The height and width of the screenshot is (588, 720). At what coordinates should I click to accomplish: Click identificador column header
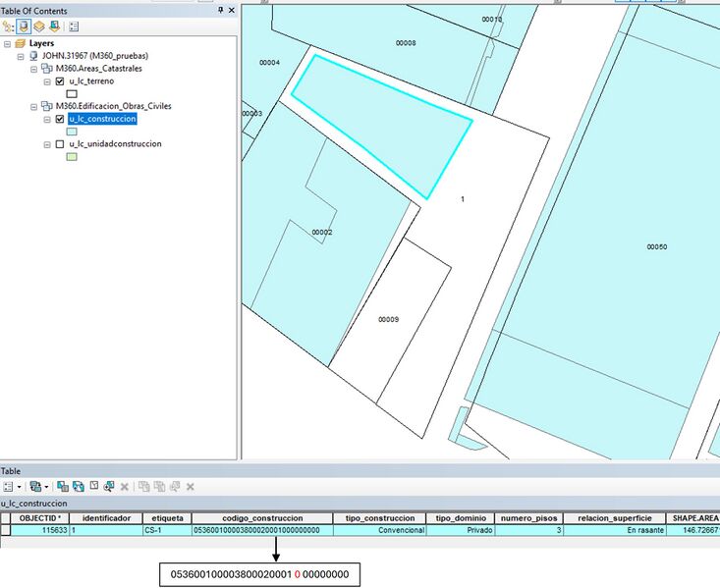106,518
